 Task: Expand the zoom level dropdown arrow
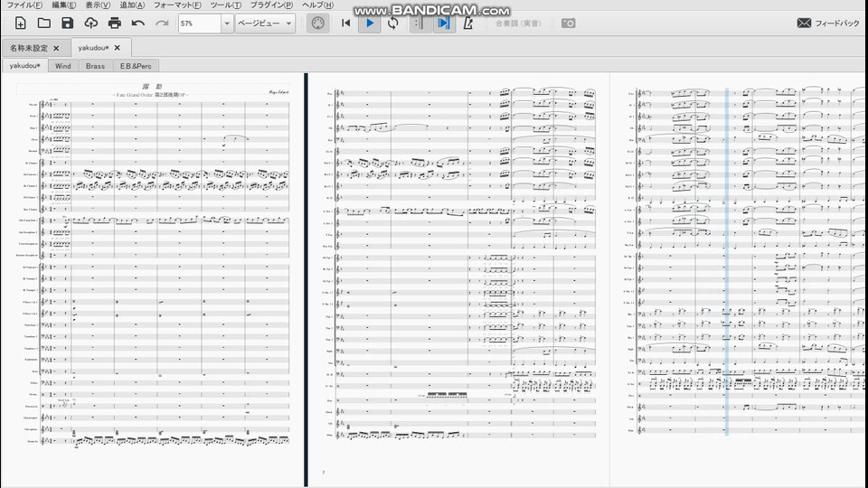226,23
